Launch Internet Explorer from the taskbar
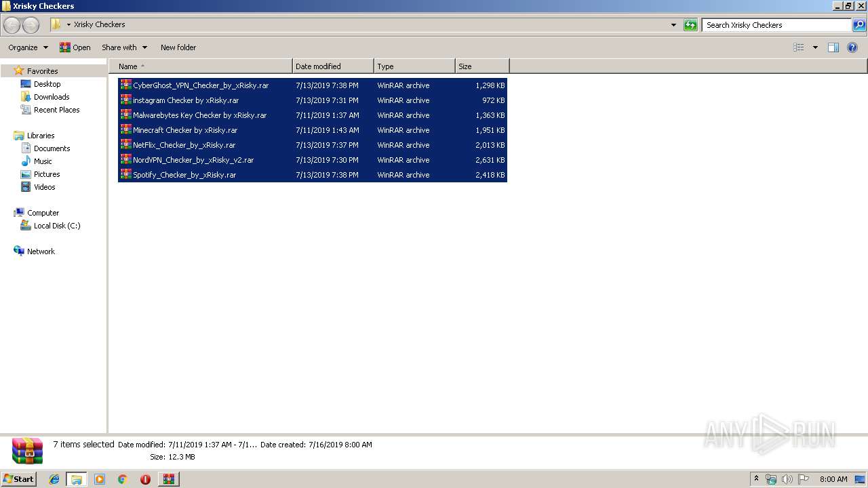868x488 pixels. click(54, 479)
